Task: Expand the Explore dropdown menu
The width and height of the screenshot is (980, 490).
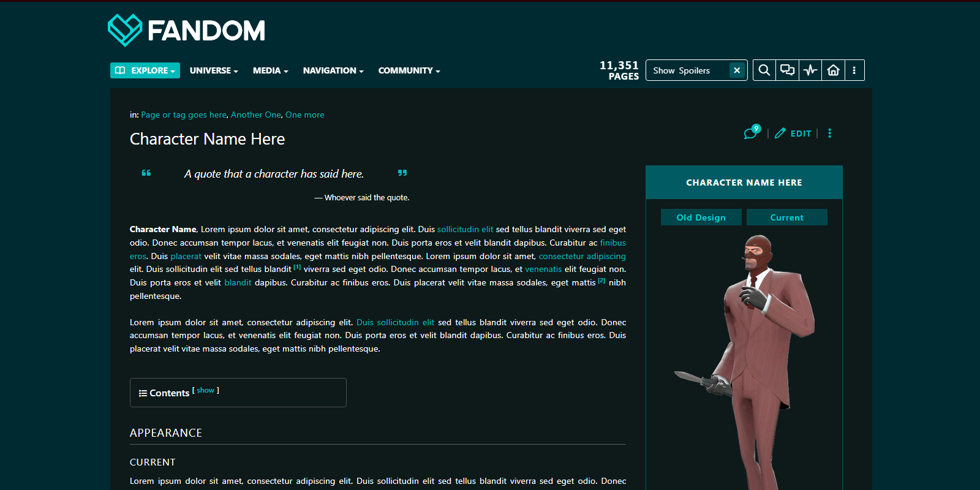Action: [x=145, y=70]
